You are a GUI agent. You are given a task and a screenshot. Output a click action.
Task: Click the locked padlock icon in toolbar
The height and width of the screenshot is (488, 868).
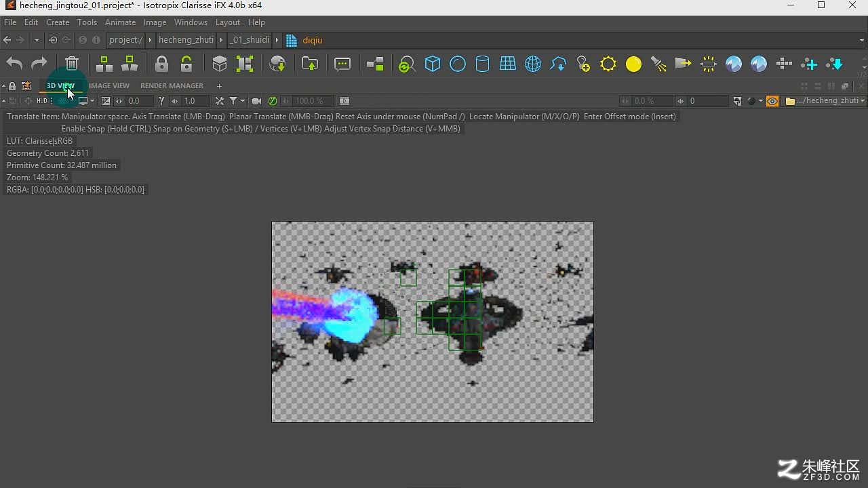point(161,64)
